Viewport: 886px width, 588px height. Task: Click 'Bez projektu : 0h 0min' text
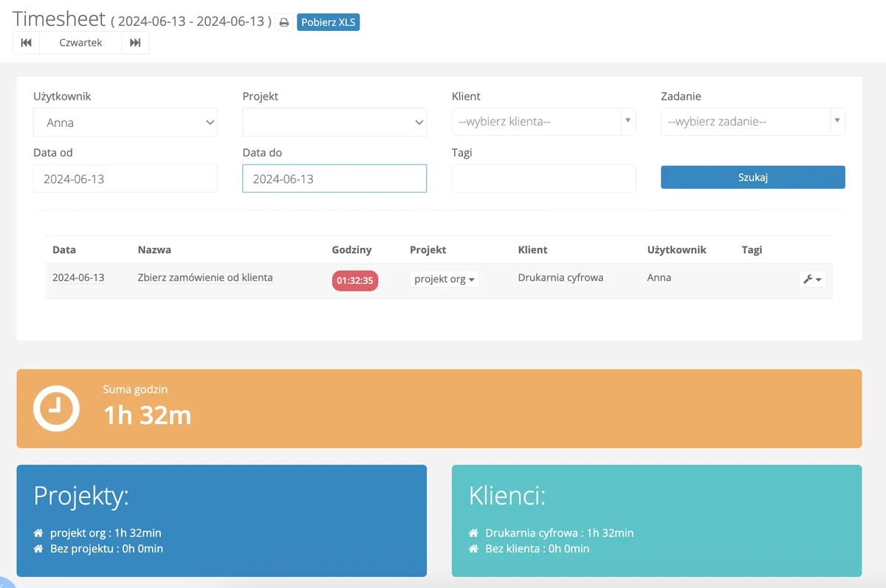pos(106,549)
